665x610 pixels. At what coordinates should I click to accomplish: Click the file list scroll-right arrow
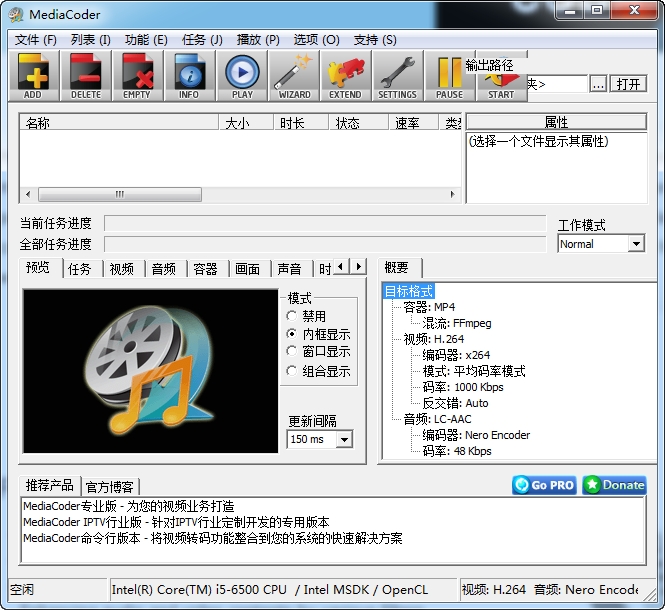[453, 194]
